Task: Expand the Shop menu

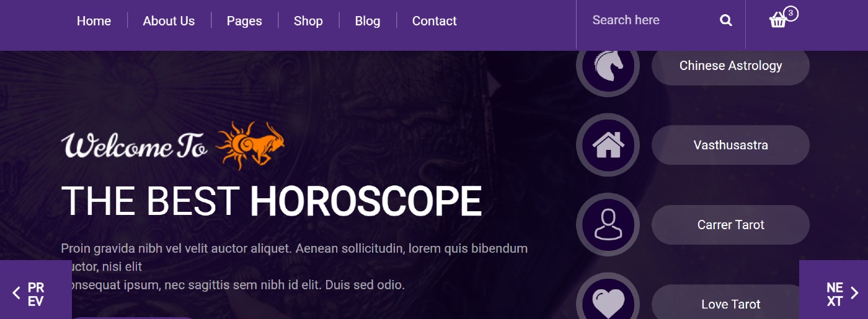Action: (x=308, y=21)
